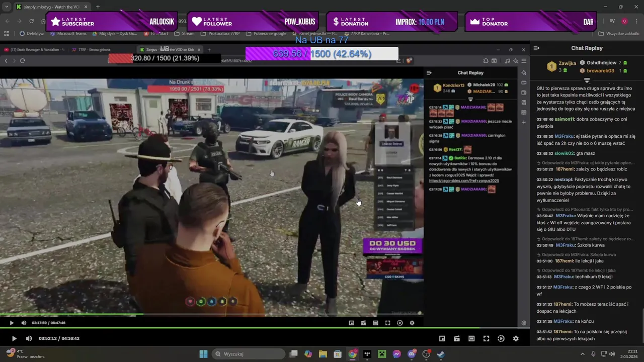Open Zawijka's profile in the leaderboard
The image size is (644, 362).
[567, 63]
